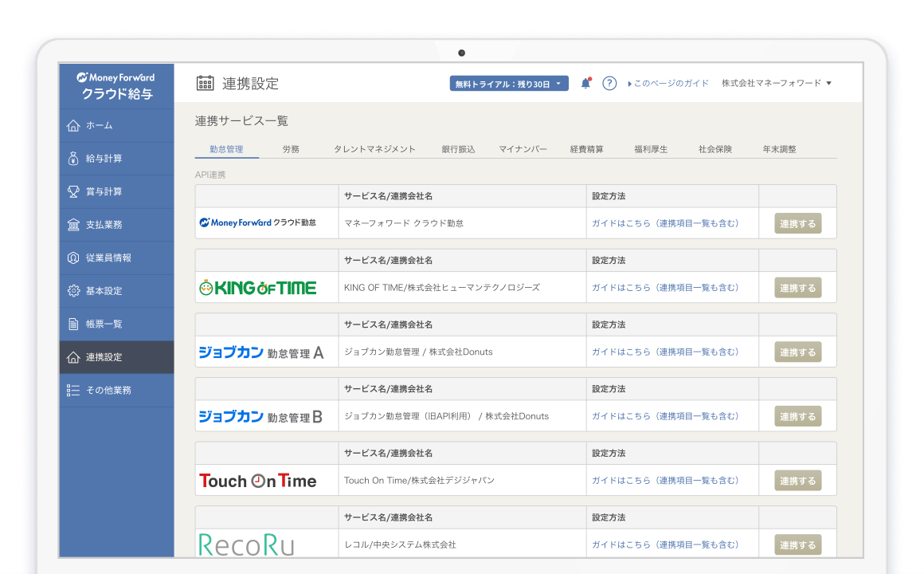
Task: Click the ジョブカン 勤怠管理 A logo
Action: pyautogui.click(x=261, y=352)
